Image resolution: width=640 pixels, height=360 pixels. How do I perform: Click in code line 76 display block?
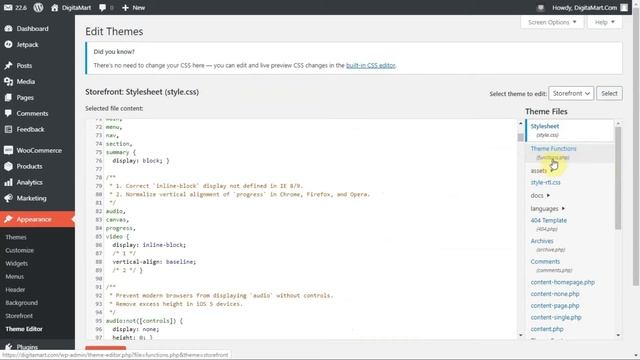140,161
